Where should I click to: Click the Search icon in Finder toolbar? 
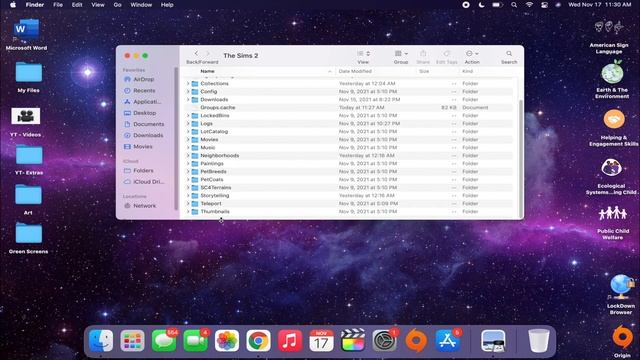tap(509, 54)
